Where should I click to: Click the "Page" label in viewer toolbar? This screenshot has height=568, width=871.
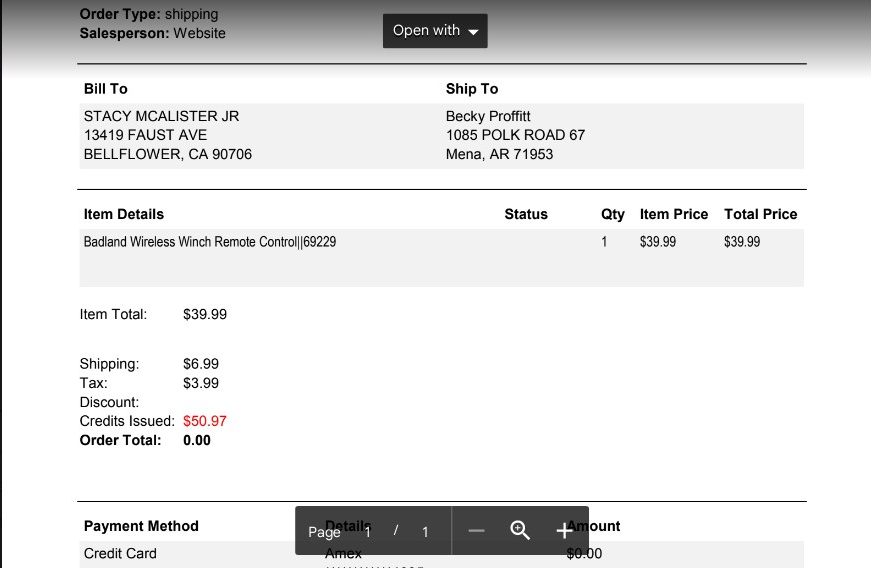pyautogui.click(x=324, y=532)
